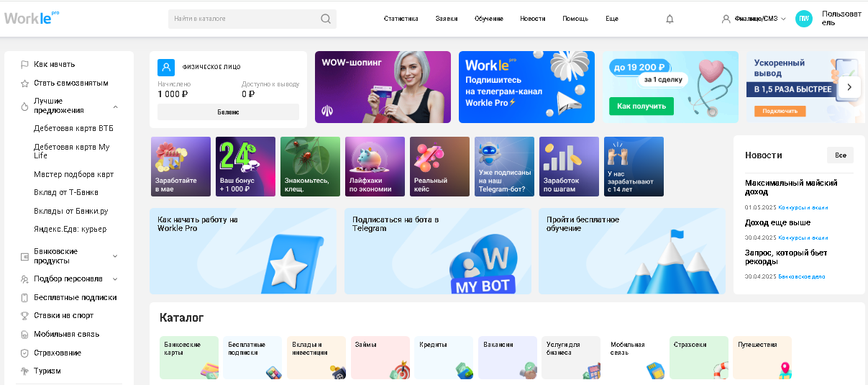Open Реальный кейс story tile
Image resolution: width=868 pixels, height=385 pixels.
[x=439, y=167]
